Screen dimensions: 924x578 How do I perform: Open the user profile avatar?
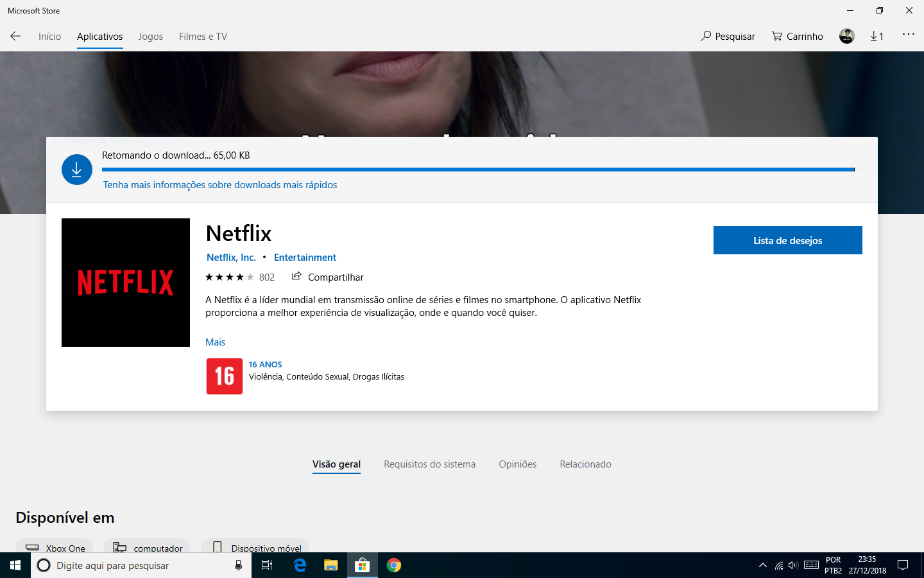[x=847, y=36]
